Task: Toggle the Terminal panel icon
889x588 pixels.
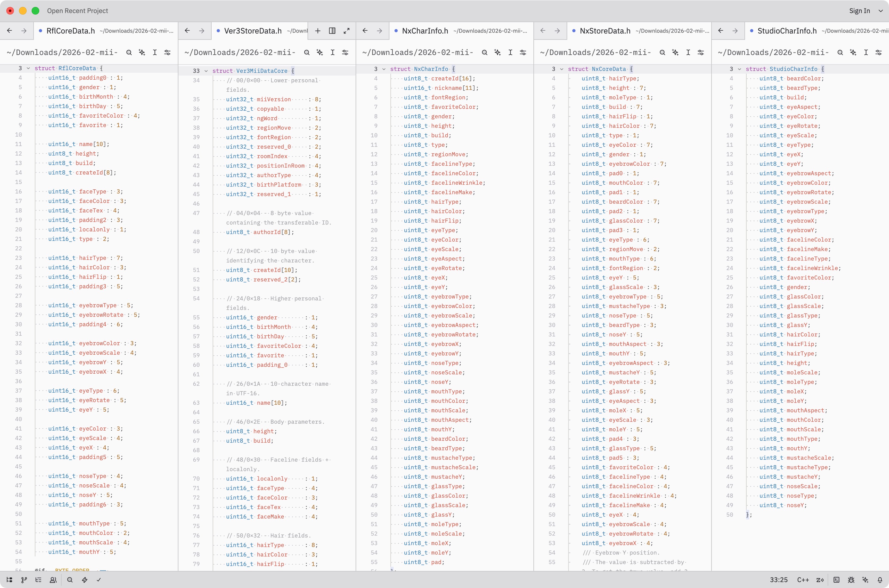Action: tap(836, 580)
